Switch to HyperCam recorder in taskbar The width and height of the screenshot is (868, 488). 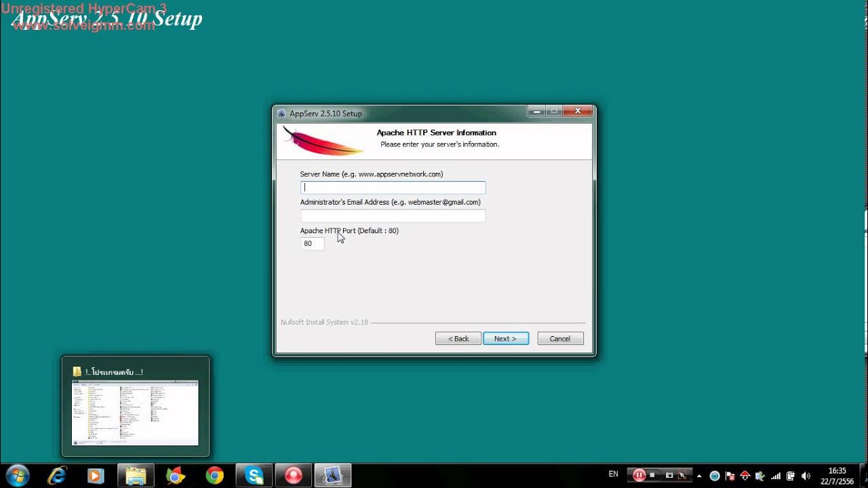(294, 476)
